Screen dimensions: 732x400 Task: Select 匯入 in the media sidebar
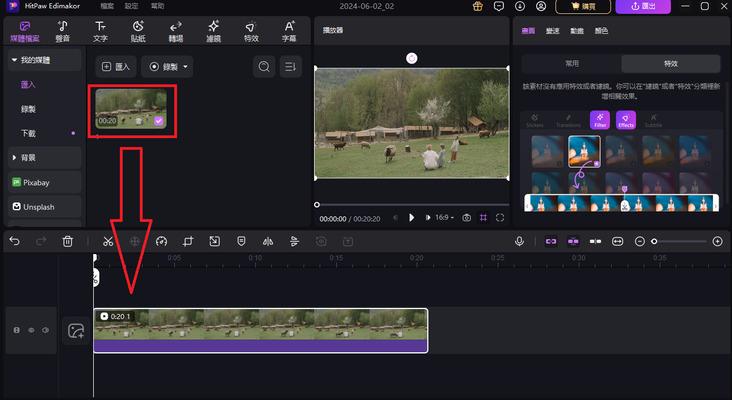click(28, 84)
